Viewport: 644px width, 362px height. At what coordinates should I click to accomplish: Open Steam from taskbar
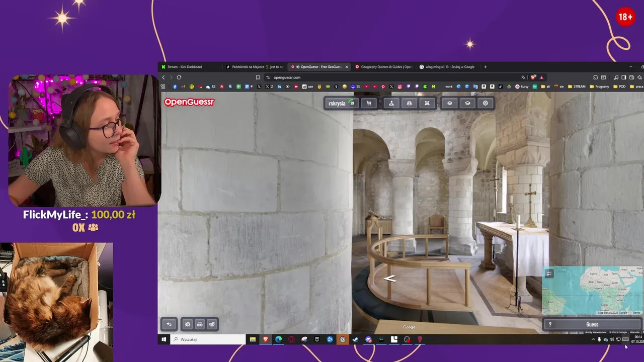[x=355, y=339]
